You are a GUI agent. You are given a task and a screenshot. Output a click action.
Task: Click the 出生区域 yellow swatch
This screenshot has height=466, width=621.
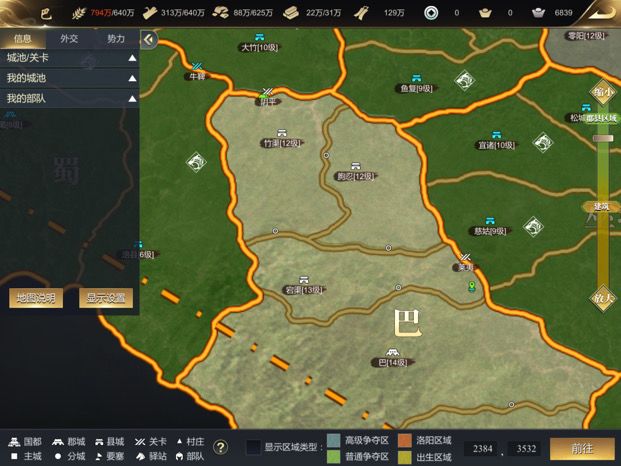[x=405, y=457]
